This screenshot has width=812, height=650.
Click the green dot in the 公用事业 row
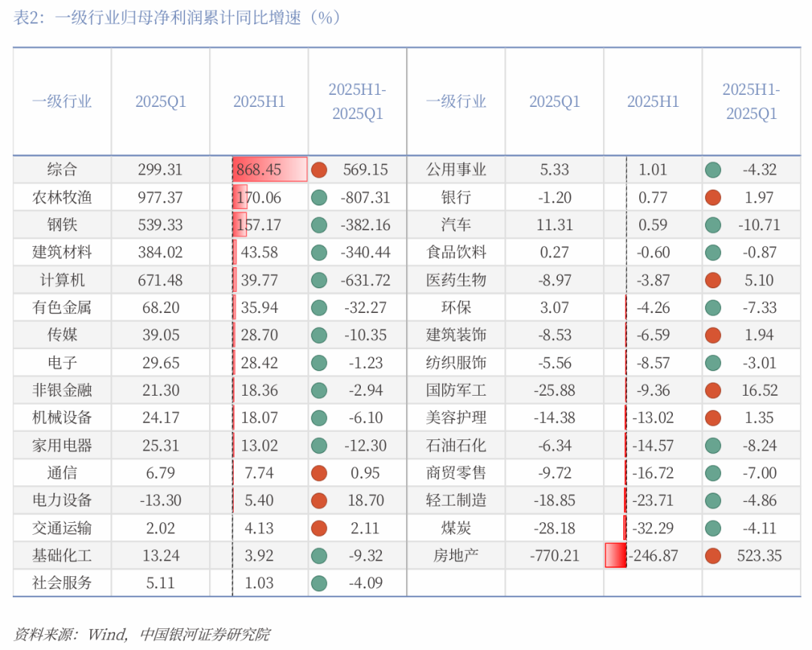713,169
